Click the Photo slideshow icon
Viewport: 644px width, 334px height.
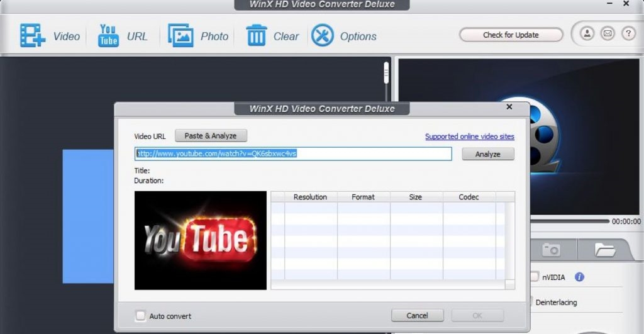[180, 35]
